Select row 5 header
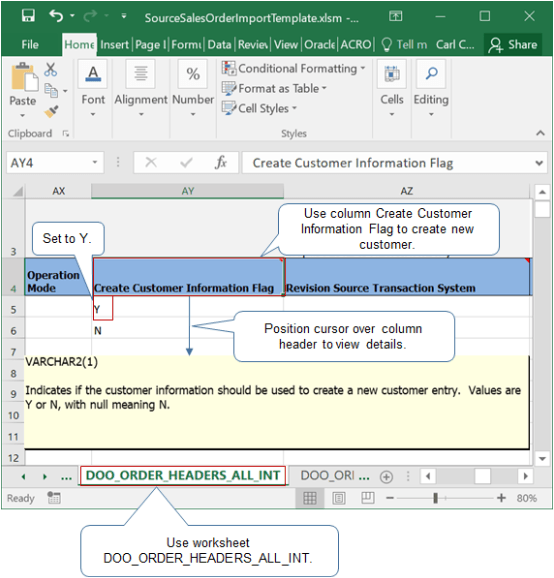This screenshot has height=578, width=554. point(13,309)
